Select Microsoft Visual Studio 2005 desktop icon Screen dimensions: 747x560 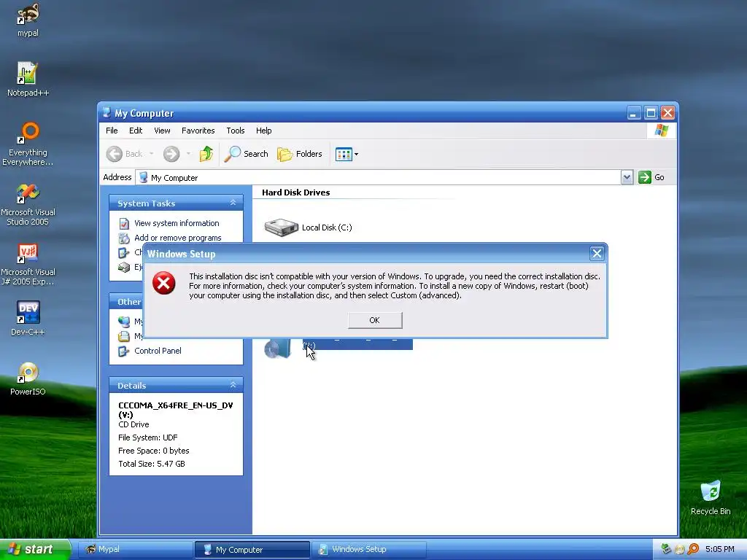[x=28, y=204]
